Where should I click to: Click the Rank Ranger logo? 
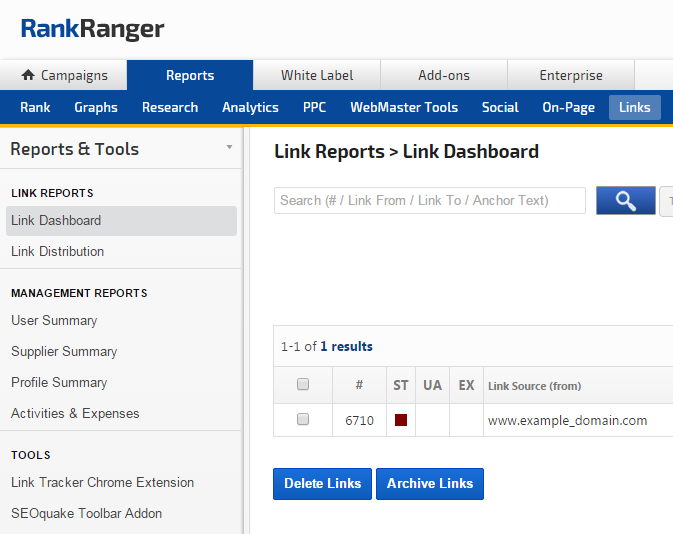(x=92, y=29)
